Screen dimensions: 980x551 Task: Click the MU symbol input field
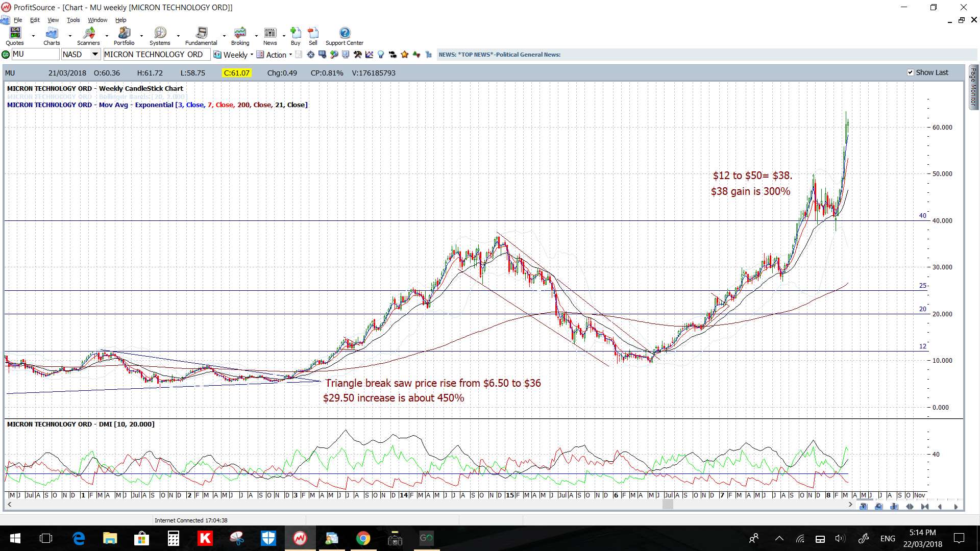[x=35, y=54]
